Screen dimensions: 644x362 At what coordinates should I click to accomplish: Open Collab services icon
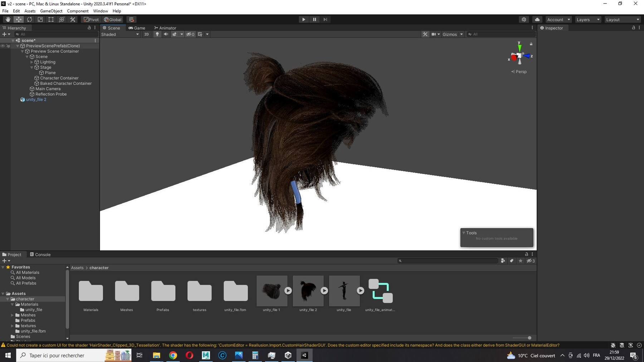524,20
